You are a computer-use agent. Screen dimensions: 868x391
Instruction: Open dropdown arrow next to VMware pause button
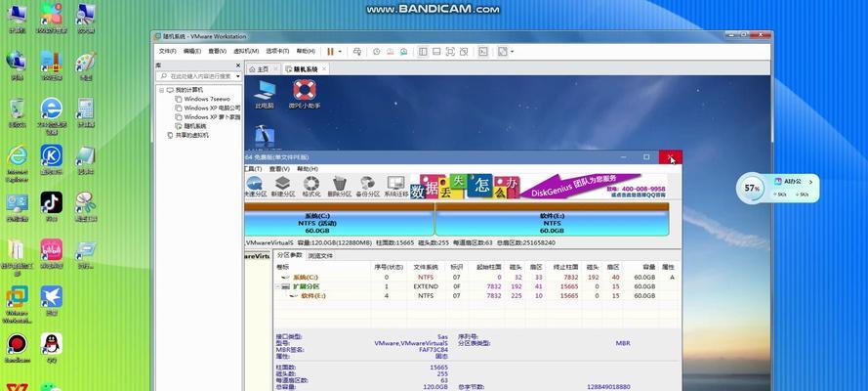point(340,52)
